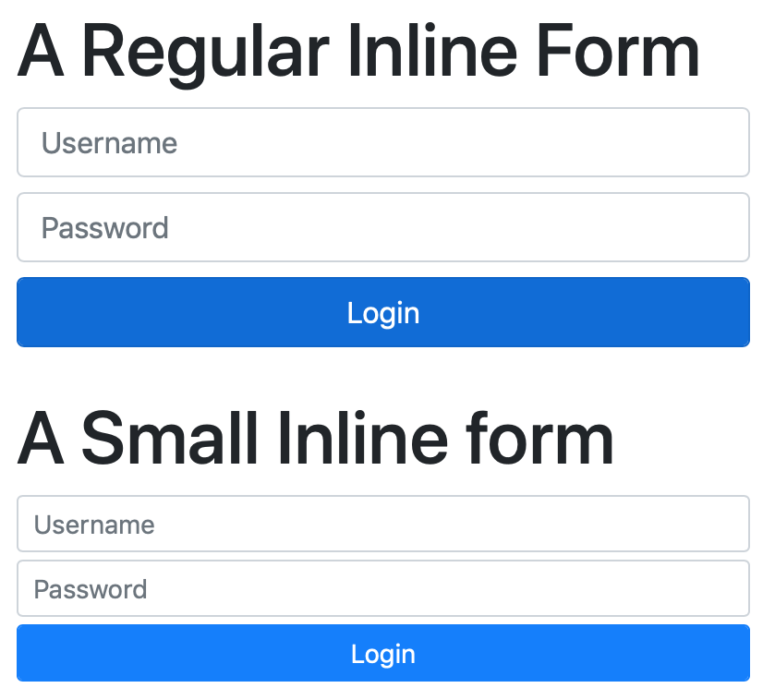Select the input directly below the Small Inline heading
Image resolution: width=763 pixels, height=700 pixels.
[383, 524]
